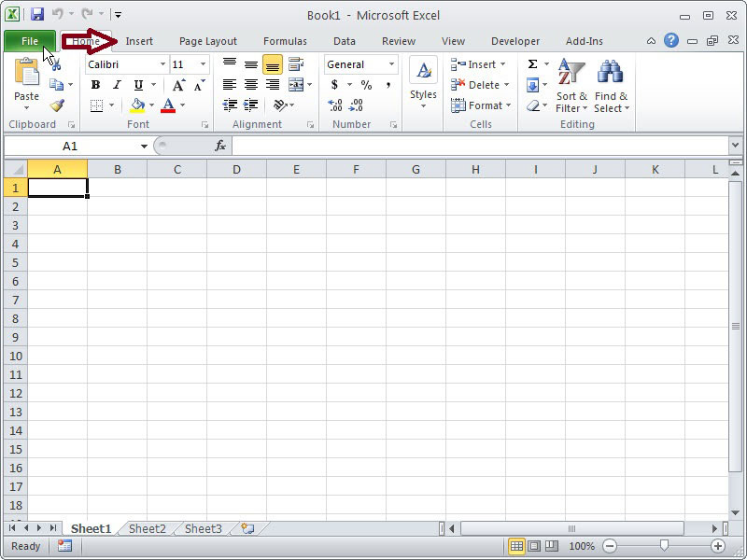Open Find & Select binoculars
Viewport: 747px width, 560px height.
612,87
